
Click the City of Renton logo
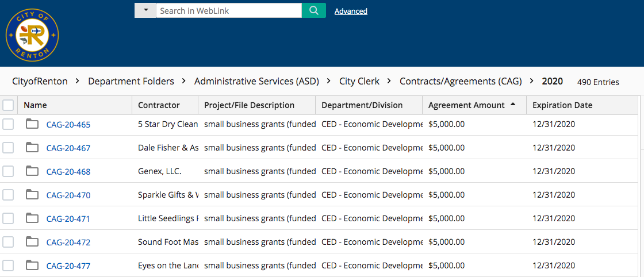click(x=32, y=36)
